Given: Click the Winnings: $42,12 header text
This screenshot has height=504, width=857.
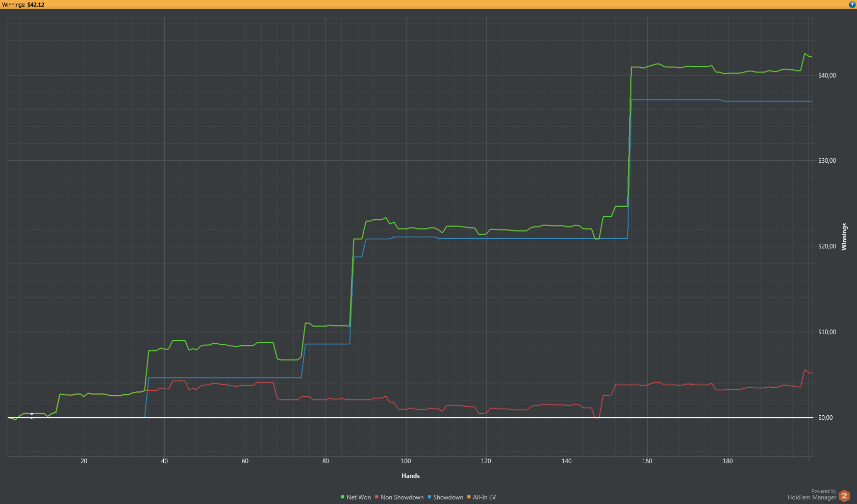Looking at the screenshot, I should (x=23, y=5).
